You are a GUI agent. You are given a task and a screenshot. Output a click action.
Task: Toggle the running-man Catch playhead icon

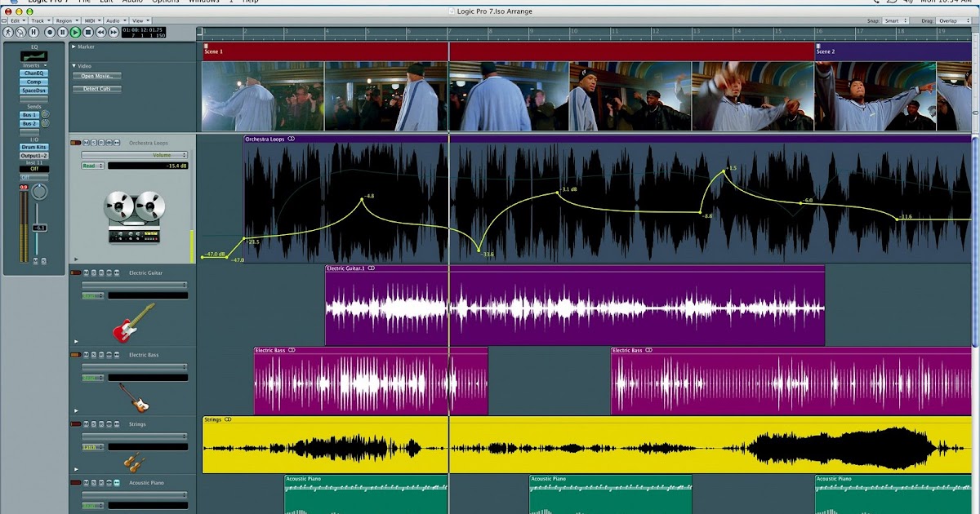tap(8, 33)
